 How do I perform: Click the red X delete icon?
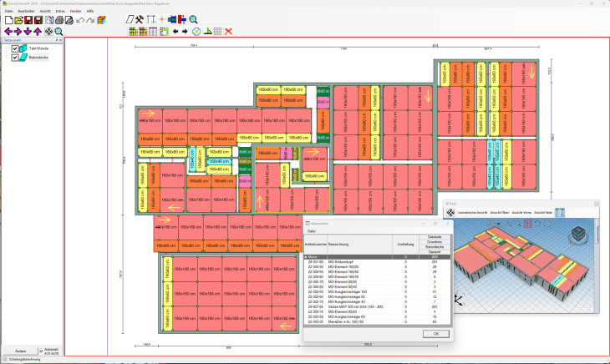(228, 32)
